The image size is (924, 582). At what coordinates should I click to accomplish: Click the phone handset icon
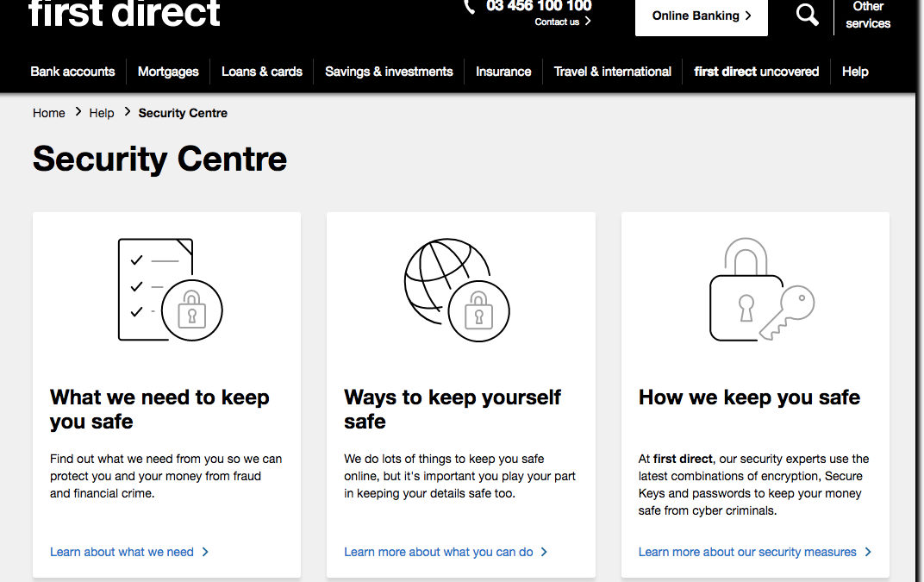(x=470, y=7)
